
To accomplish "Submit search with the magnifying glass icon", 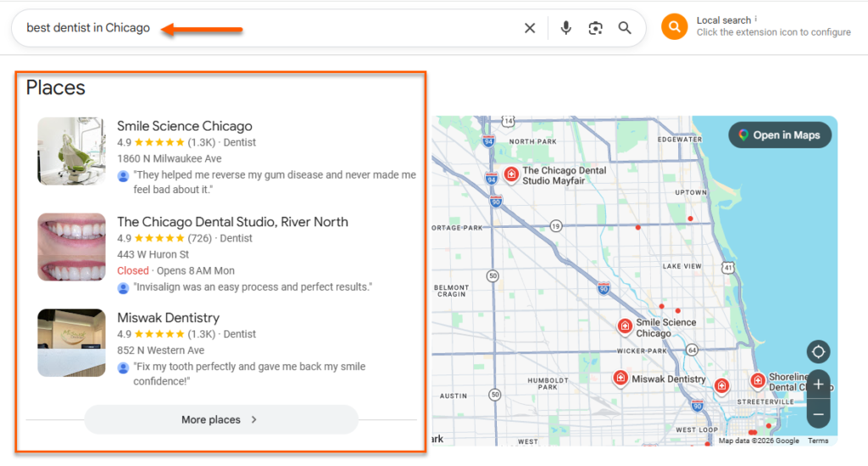I will (625, 28).
